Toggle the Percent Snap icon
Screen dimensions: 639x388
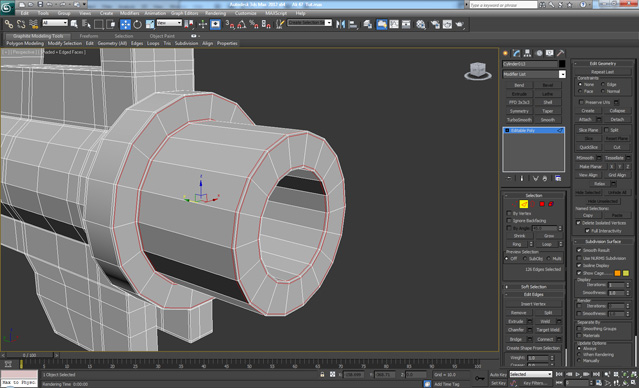[x=254, y=24]
